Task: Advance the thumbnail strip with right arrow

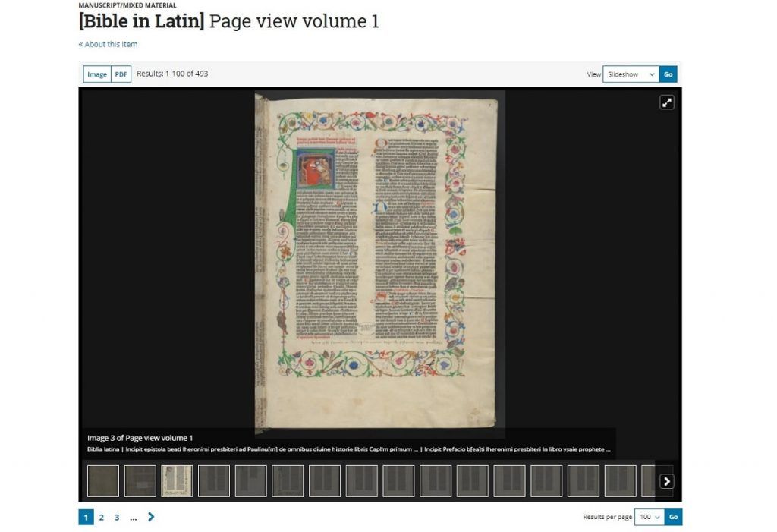Action: 666,481
